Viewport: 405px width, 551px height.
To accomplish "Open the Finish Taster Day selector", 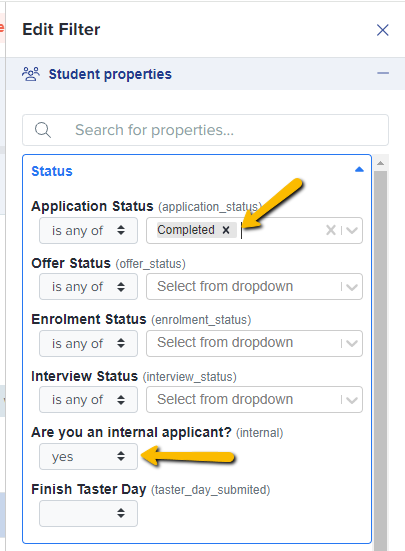I will [x=88, y=513].
